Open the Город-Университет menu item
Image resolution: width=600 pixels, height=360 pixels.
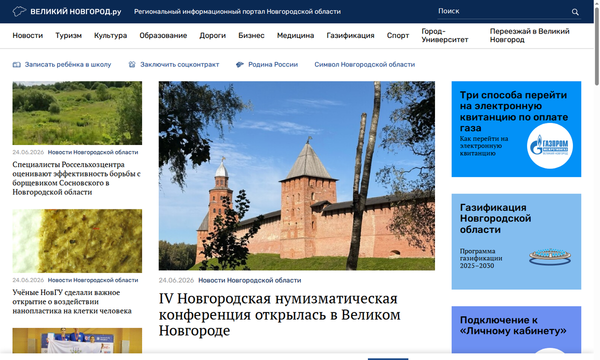point(445,35)
